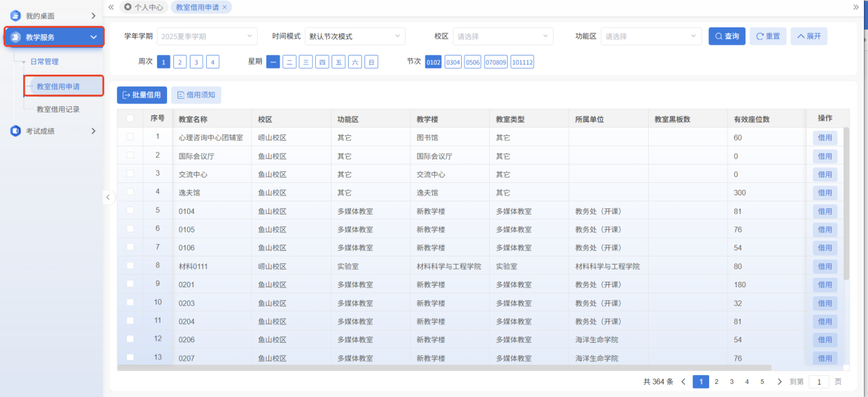Click the 批量借用 button
This screenshot has height=397, width=868.
pyautogui.click(x=142, y=95)
